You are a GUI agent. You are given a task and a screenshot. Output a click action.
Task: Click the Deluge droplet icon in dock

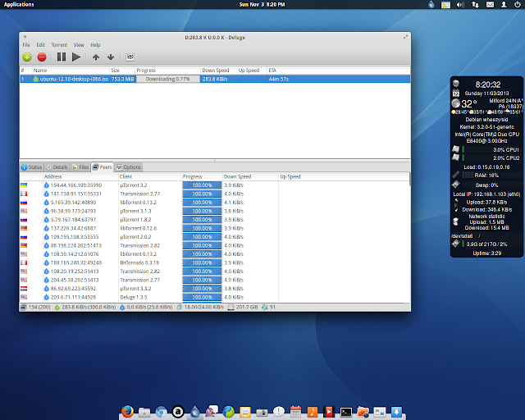click(195, 412)
